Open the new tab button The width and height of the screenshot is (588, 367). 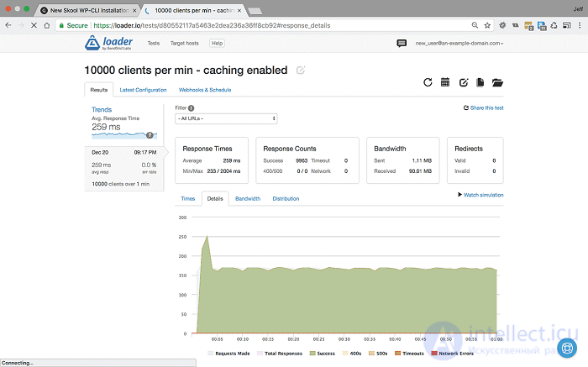(x=255, y=11)
